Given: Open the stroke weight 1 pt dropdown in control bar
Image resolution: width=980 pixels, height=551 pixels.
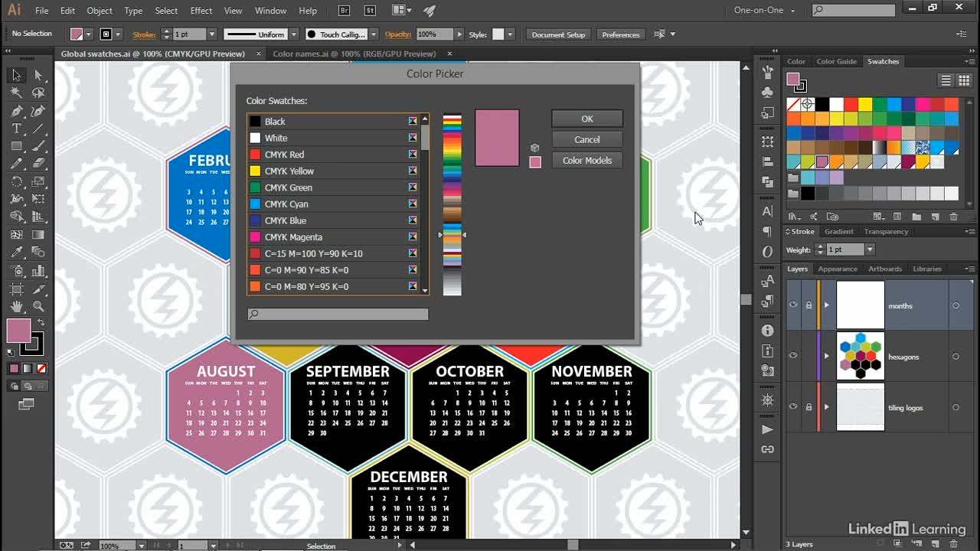Looking at the screenshot, I should point(211,34).
